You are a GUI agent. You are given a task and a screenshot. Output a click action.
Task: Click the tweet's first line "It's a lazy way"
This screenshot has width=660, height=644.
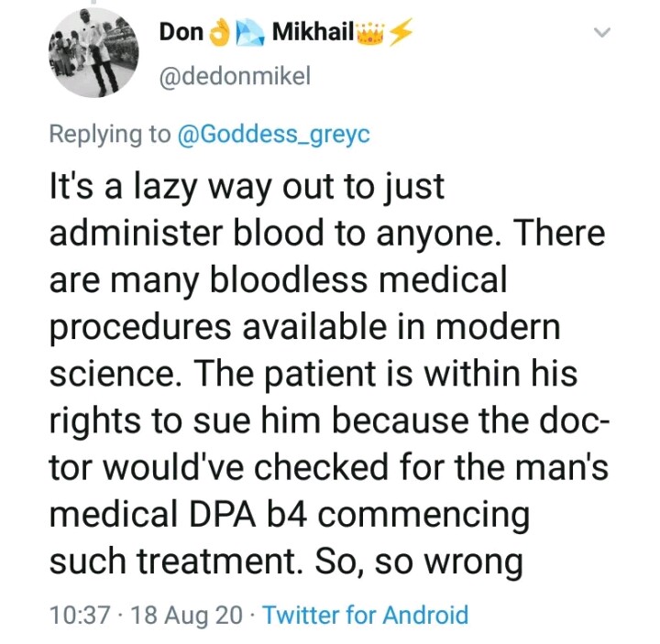pos(174,187)
